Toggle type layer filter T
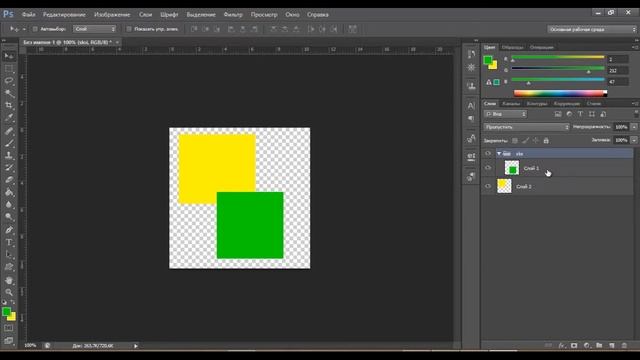This screenshot has height=360, width=640. [580, 114]
